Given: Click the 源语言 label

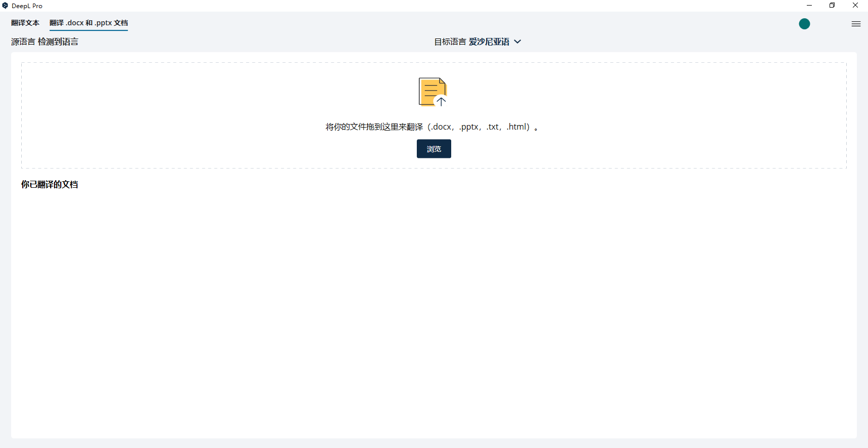Looking at the screenshot, I should pyautogui.click(x=23, y=42).
